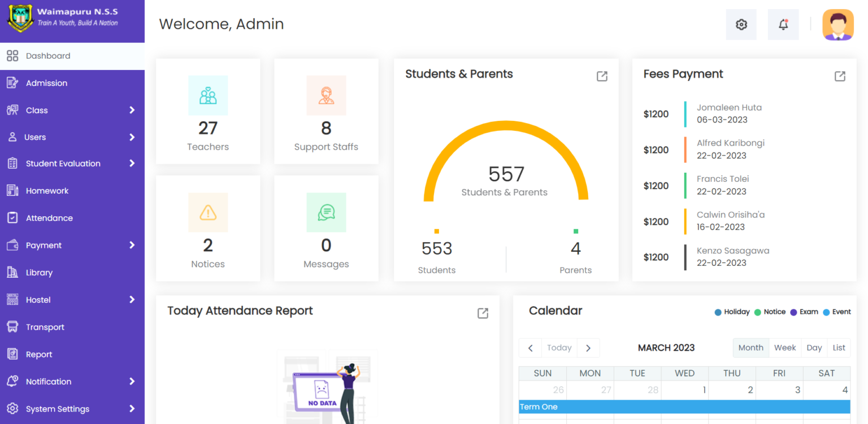Click the settings gear icon in header
Image resolution: width=868 pixels, height=424 pixels.
pyautogui.click(x=741, y=24)
